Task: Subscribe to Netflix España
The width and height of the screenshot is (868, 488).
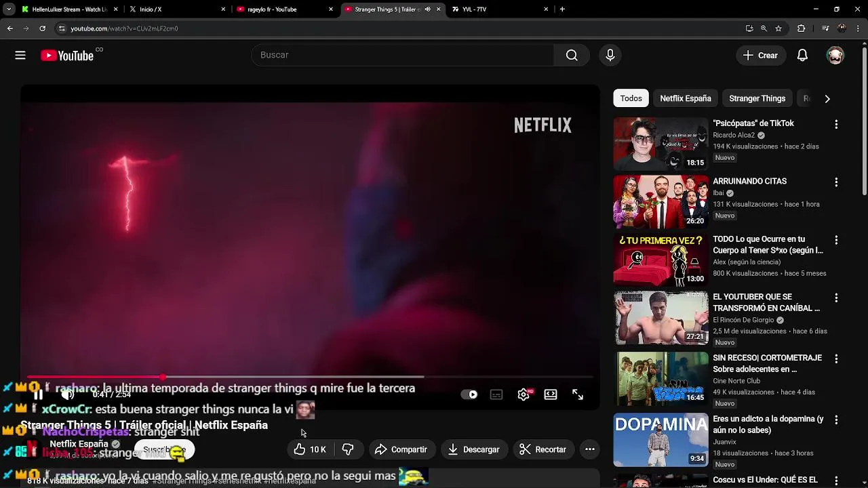Action: (x=164, y=449)
